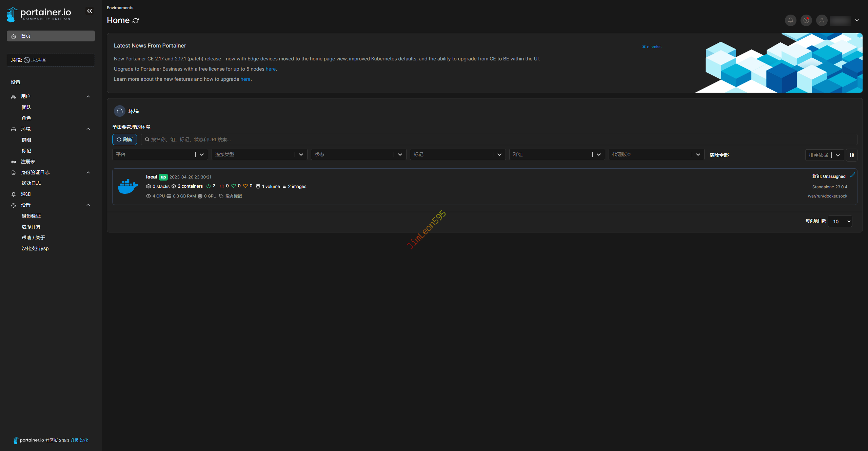Collapse the 身份验证日志 sidebar section
The width and height of the screenshot is (868, 451).
point(88,172)
